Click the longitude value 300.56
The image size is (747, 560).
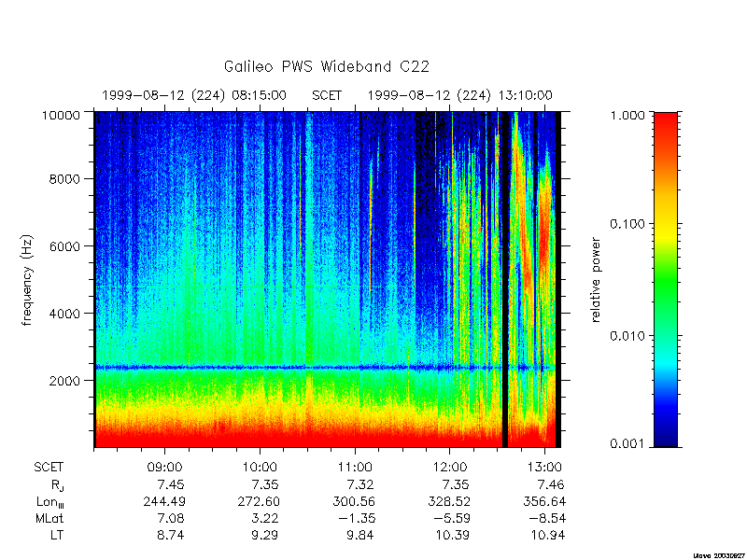[x=354, y=501]
